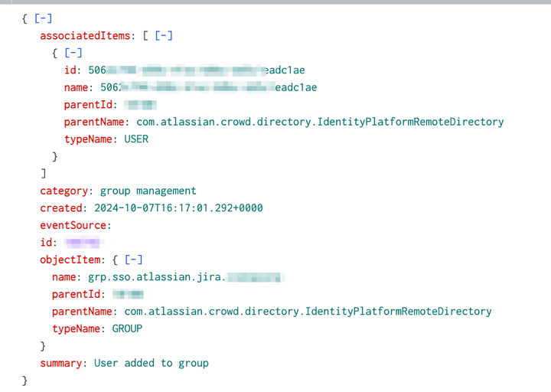Select the typeName key beside USER
Viewport: 551px width, 392px height.
(x=88, y=139)
